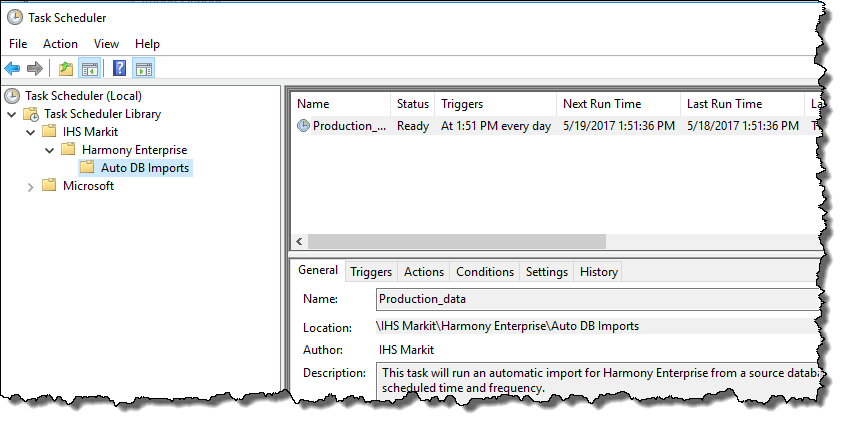The width and height of the screenshot is (847, 423).
Task: Click the clock icon of Production_ task
Action: [x=303, y=126]
